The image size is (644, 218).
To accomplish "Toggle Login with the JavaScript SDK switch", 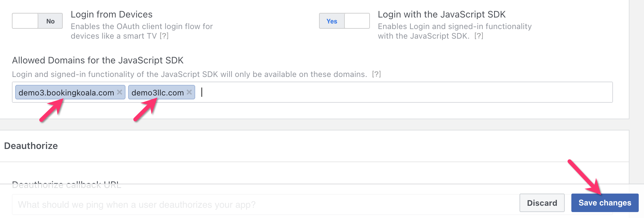I will click(x=344, y=21).
